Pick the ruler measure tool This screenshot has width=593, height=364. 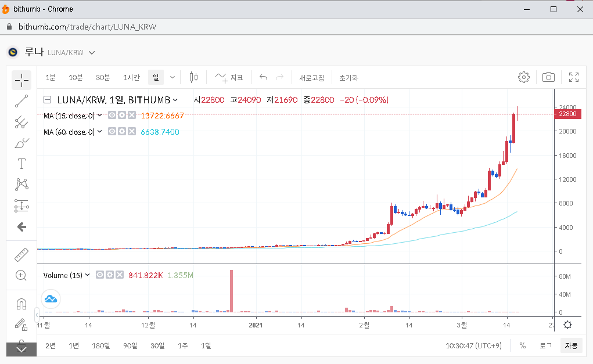tap(21, 254)
